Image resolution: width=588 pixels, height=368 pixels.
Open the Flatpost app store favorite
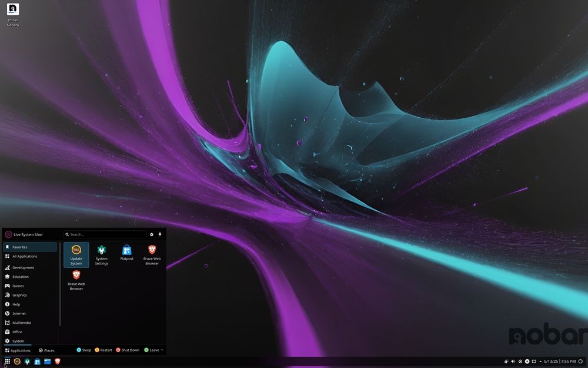[x=126, y=252]
